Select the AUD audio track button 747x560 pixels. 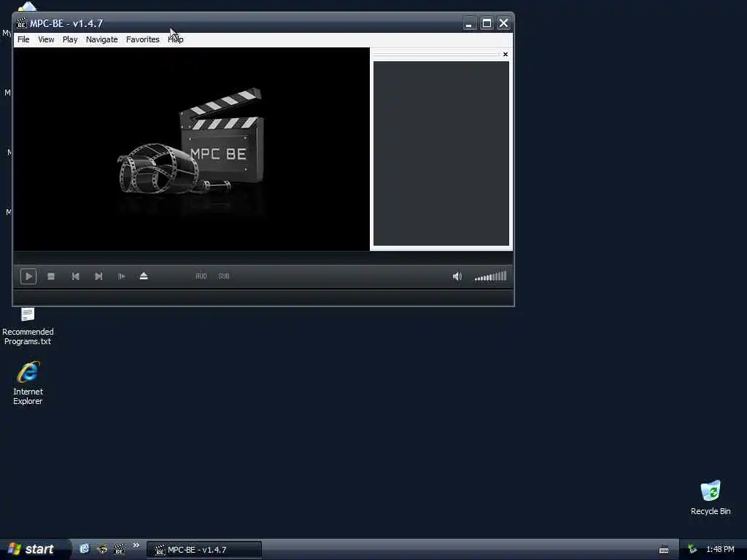[201, 276]
